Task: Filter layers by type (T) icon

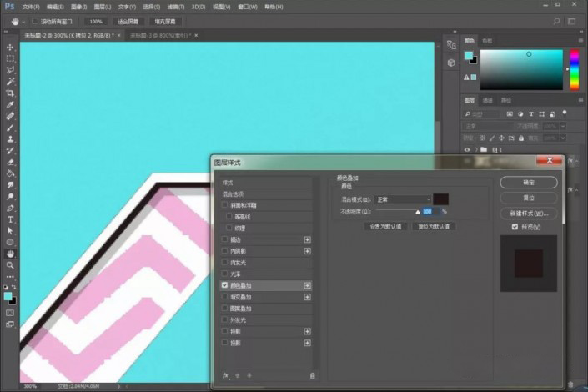Action: pos(531,114)
